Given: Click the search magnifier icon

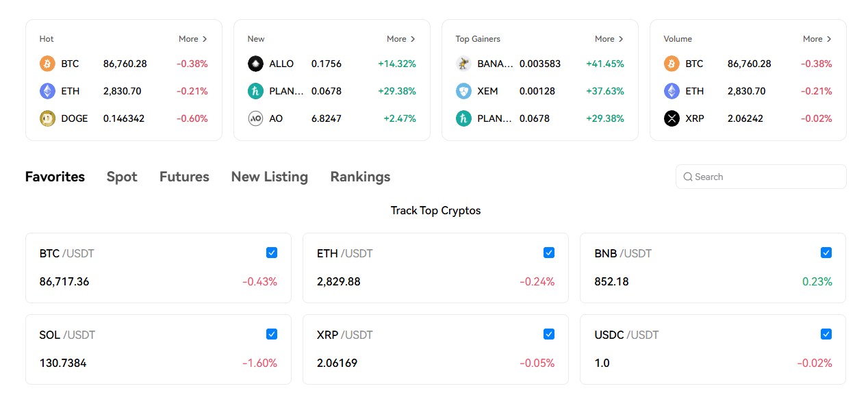Looking at the screenshot, I should pos(687,177).
